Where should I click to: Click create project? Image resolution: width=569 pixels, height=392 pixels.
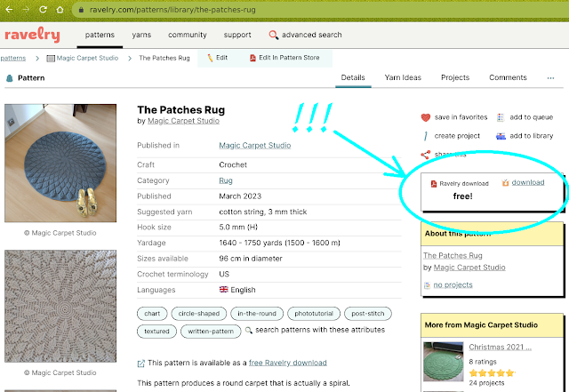tap(457, 136)
